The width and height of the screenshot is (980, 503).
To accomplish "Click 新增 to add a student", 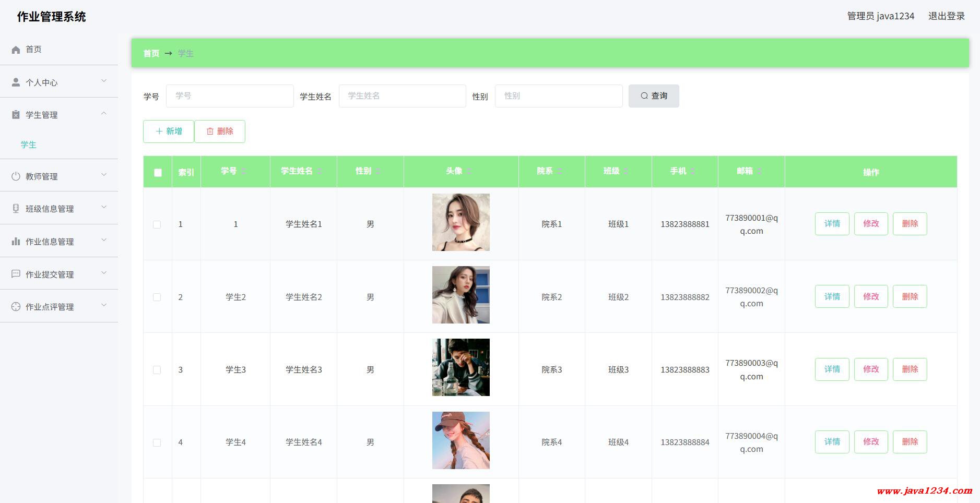I will click(x=169, y=131).
